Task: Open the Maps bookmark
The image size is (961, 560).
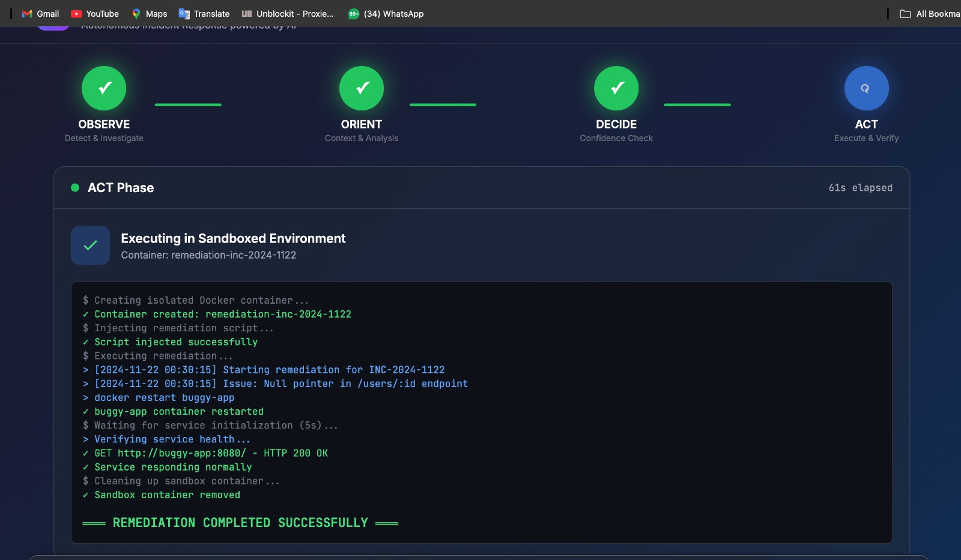Action: pos(149,13)
